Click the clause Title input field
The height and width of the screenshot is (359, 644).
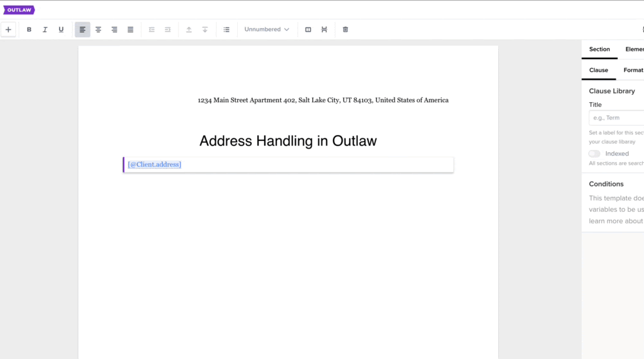tap(616, 118)
